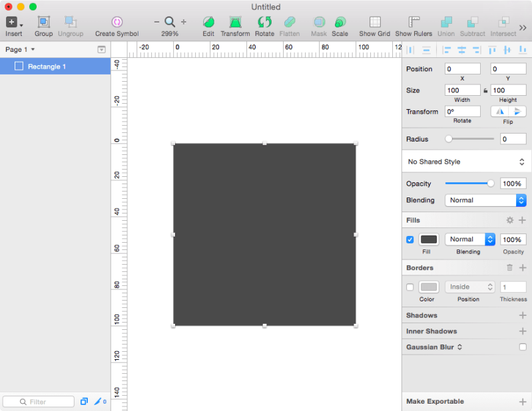Screen dimensions: 532x411
Task: Click the align left icon
Action: pos(447,50)
